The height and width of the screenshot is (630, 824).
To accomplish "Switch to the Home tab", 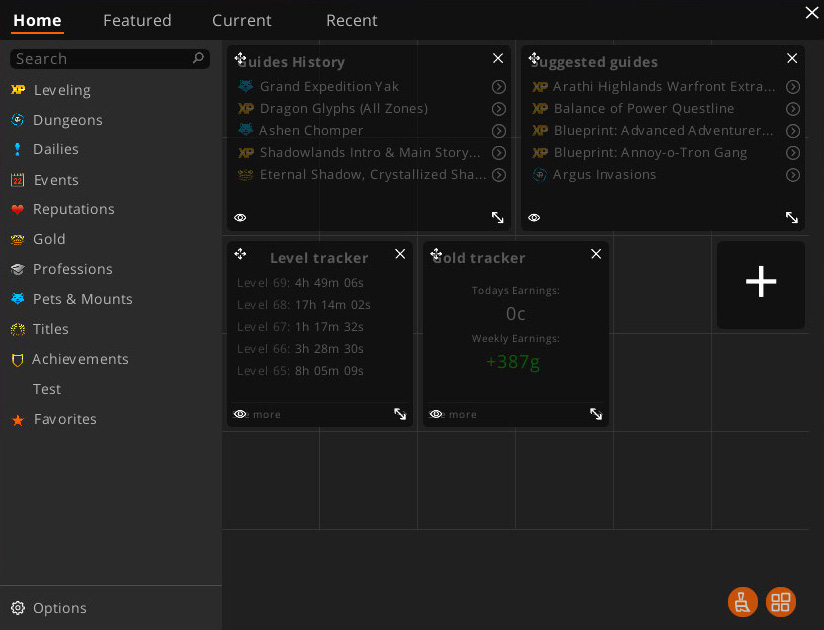I will click(37, 20).
